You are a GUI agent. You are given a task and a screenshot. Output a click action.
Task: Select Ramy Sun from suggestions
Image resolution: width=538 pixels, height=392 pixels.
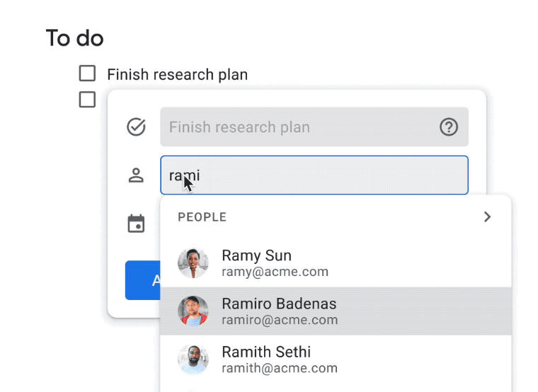336,263
